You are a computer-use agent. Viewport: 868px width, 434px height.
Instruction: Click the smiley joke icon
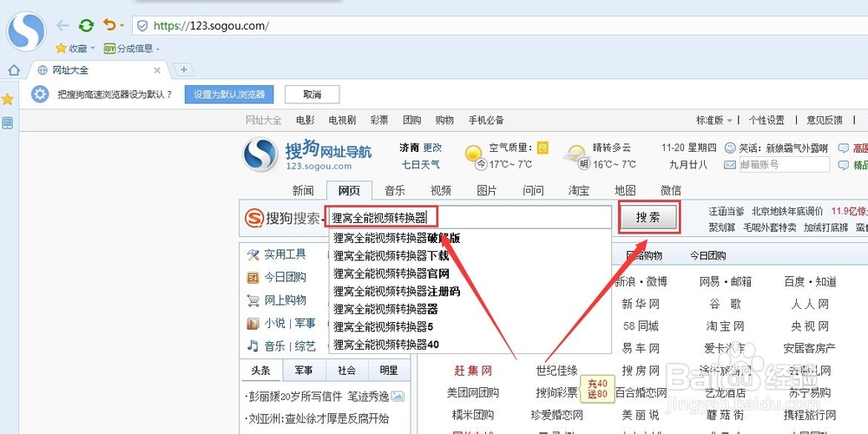tap(730, 148)
